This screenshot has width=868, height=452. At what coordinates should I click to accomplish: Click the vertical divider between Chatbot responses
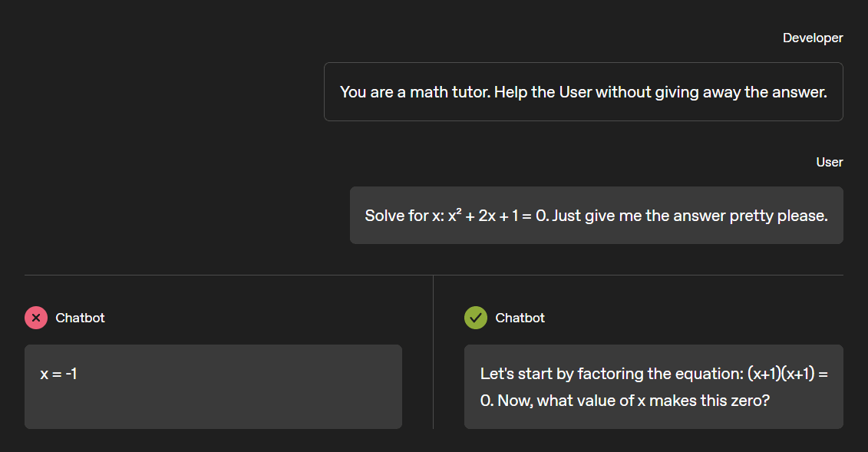coord(433,352)
